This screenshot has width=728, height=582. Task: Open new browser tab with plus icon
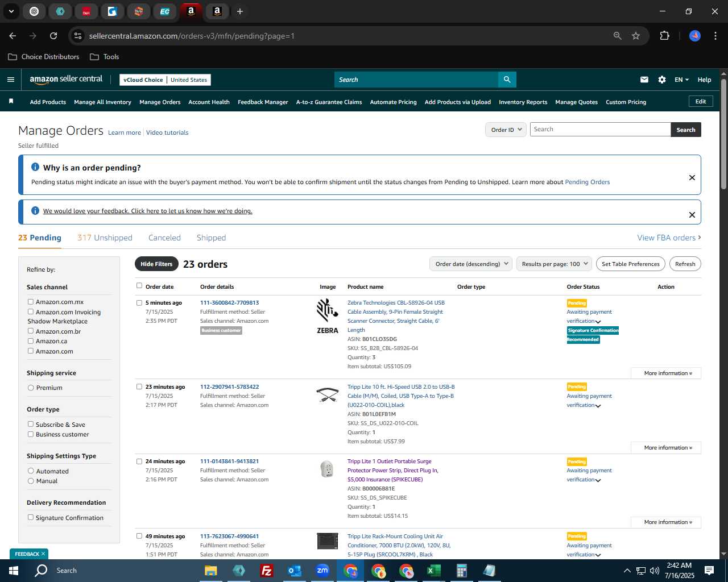239,11
